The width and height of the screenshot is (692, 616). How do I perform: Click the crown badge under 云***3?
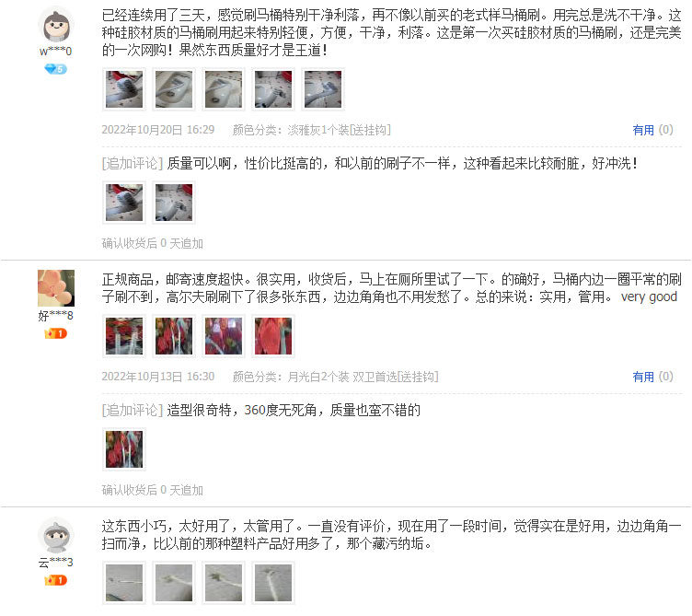[x=55, y=580]
